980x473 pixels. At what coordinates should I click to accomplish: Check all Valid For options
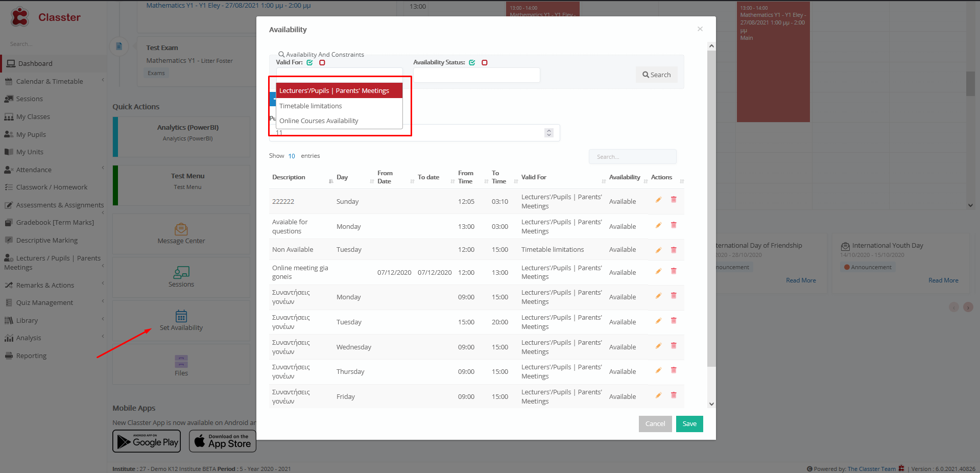pos(309,62)
